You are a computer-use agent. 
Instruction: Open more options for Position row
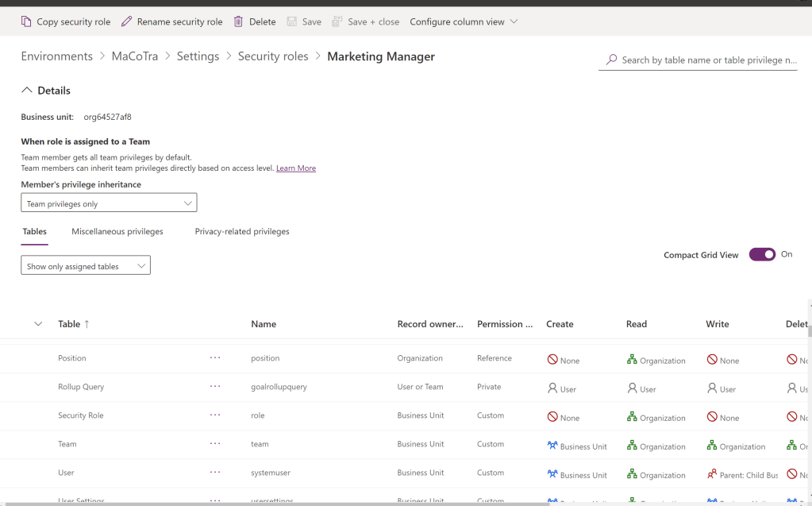215,358
